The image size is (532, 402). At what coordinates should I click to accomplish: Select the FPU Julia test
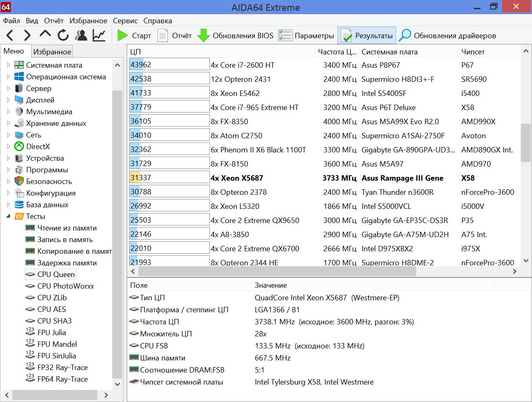click(52, 333)
